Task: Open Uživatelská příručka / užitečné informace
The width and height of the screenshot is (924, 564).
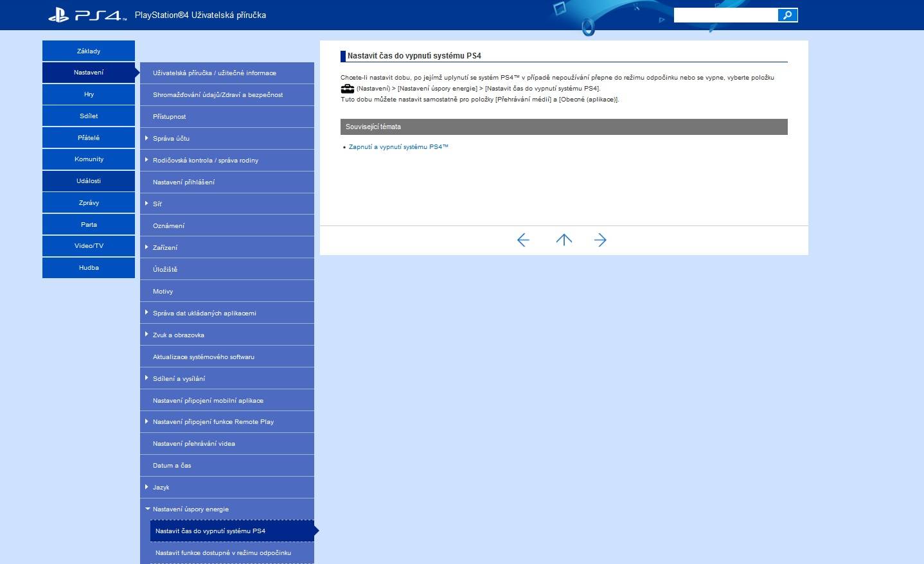Action: 227,73
